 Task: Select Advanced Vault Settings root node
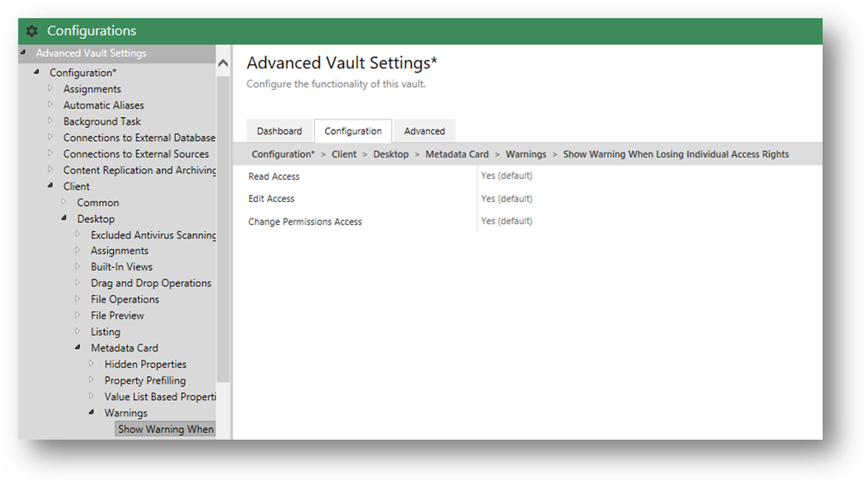point(91,53)
